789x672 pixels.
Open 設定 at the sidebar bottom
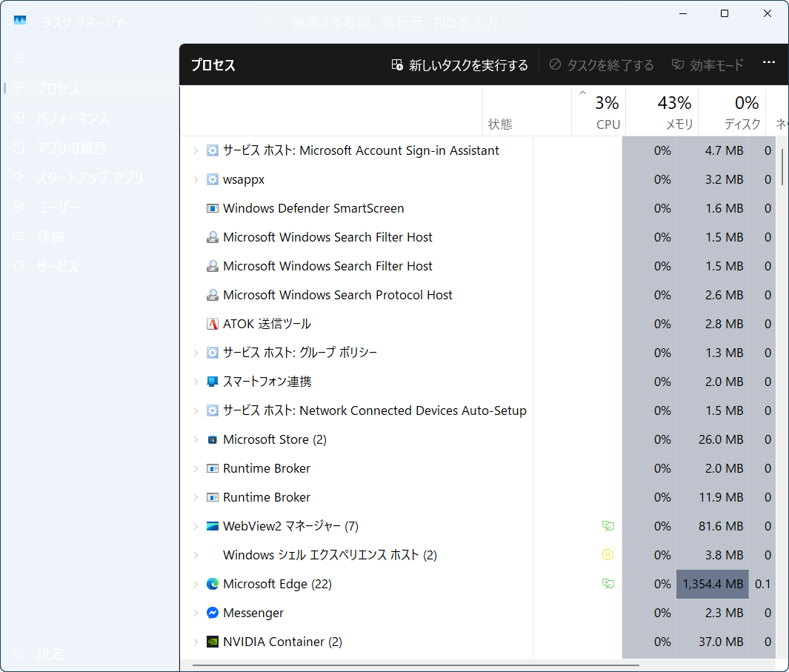pyautogui.click(x=50, y=653)
